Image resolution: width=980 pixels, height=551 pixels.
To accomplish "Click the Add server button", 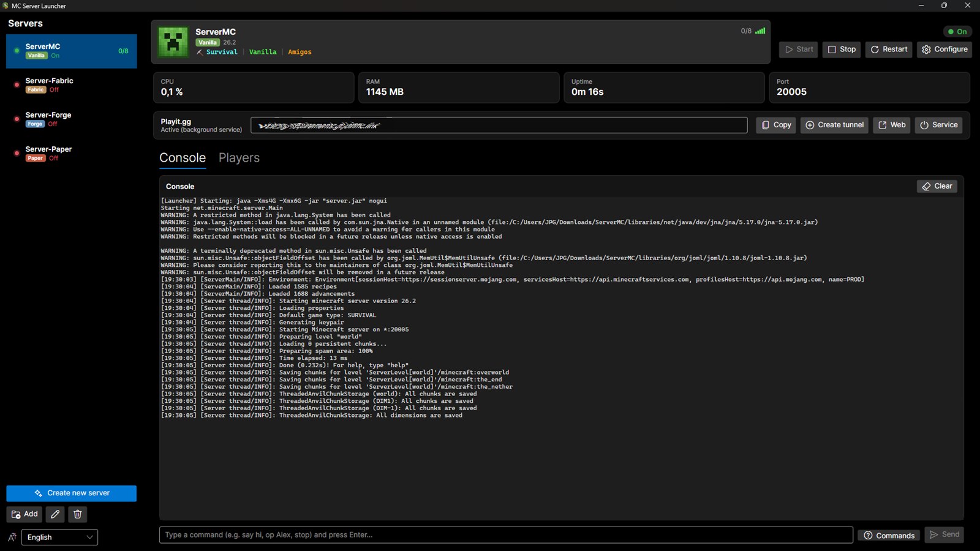I will pyautogui.click(x=24, y=514).
